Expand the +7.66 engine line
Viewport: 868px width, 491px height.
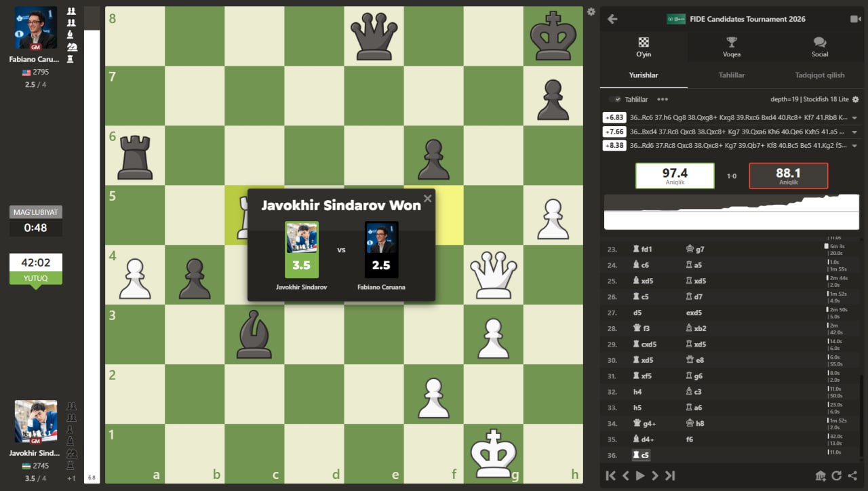click(854, 132)
